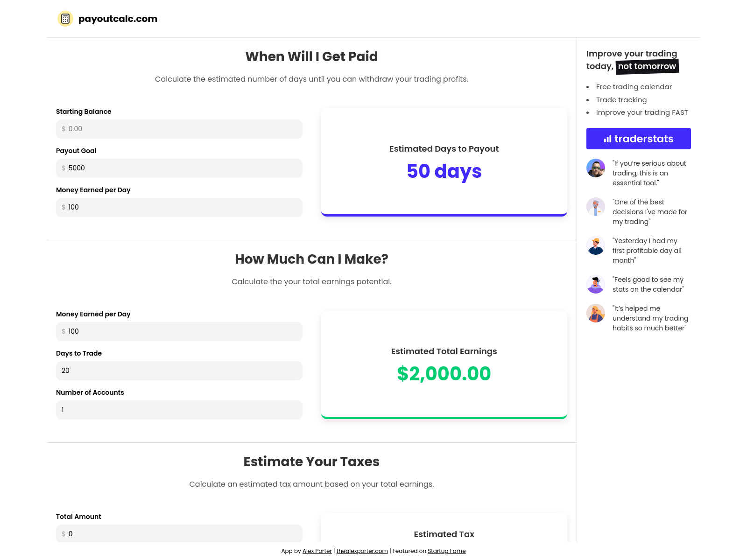The image size is (747, 560).
Task: Visit thealexporter.com footer link
Action: 362,551
